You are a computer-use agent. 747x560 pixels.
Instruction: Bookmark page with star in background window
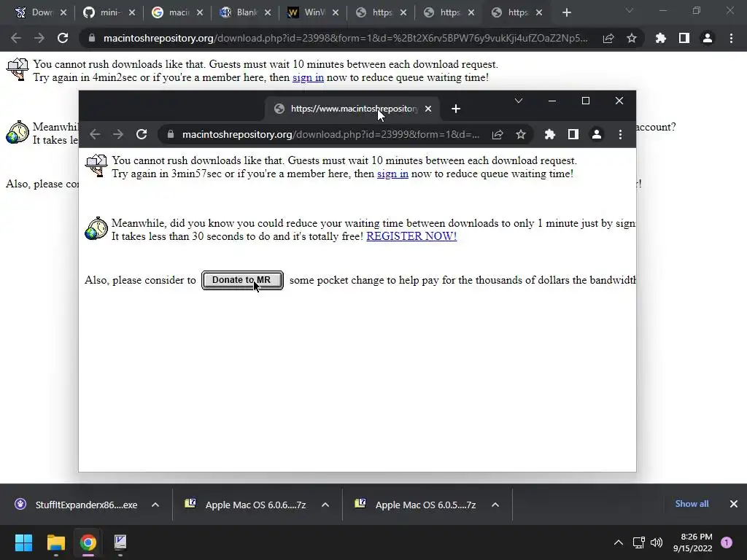[x=632, y=38]
